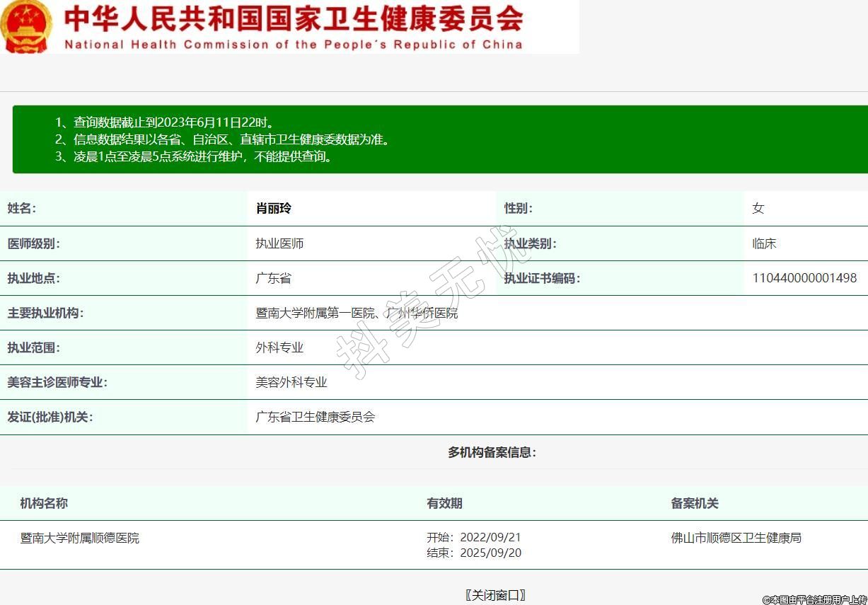Click the 临床 practice category value

(x=764, y=243)
